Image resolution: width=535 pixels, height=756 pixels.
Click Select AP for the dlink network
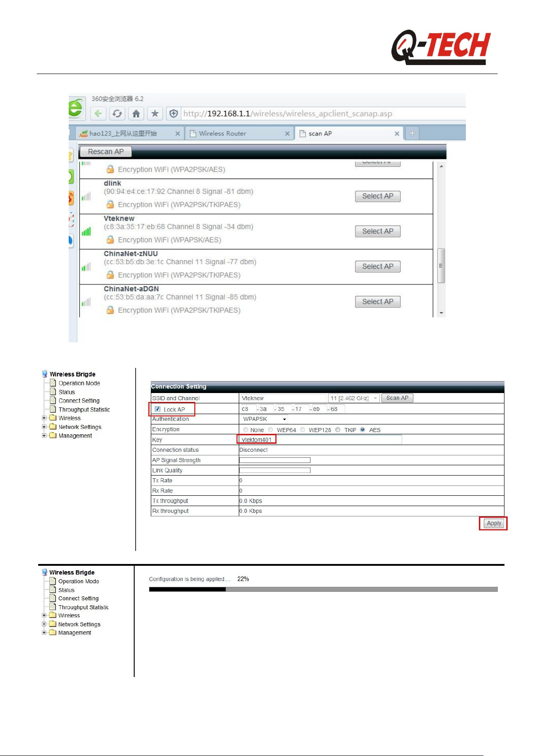[378, 196]
